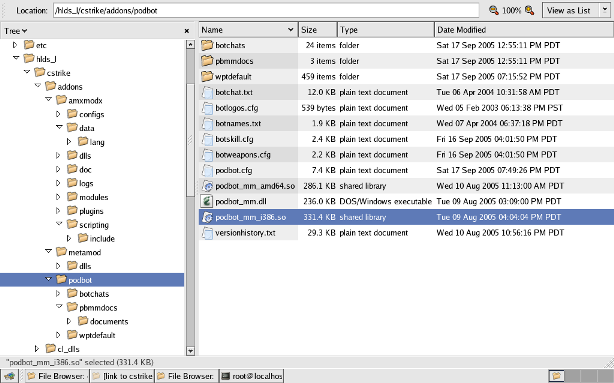Click the podbot.cfg document icon
The image size is (614, 383).
(207, 170)
